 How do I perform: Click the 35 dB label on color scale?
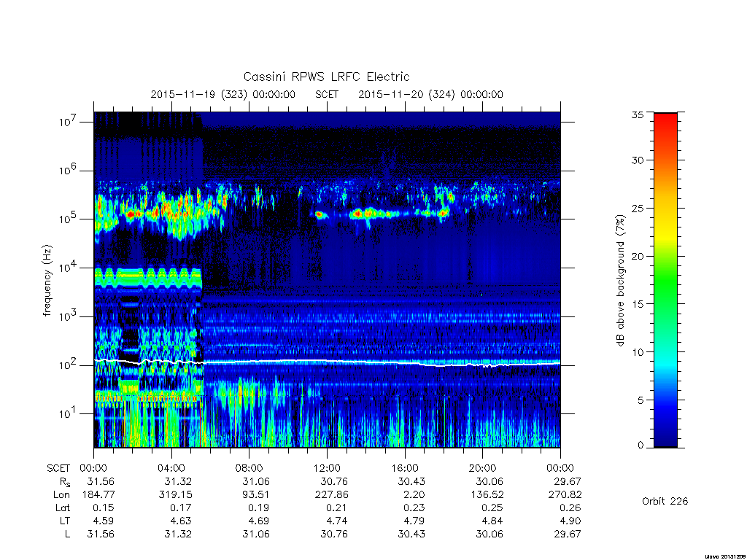637,114
